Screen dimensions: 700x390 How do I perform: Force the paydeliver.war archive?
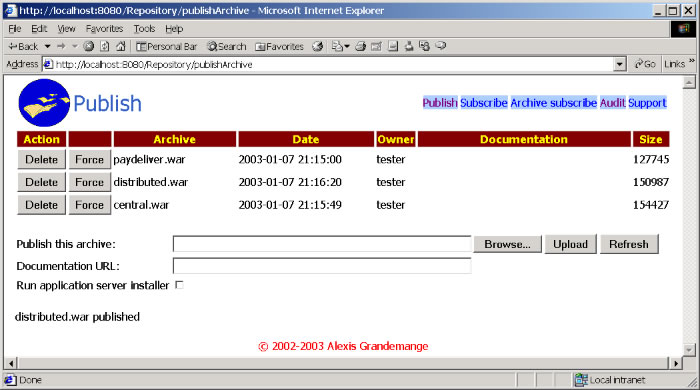click(x=89, y=160)
